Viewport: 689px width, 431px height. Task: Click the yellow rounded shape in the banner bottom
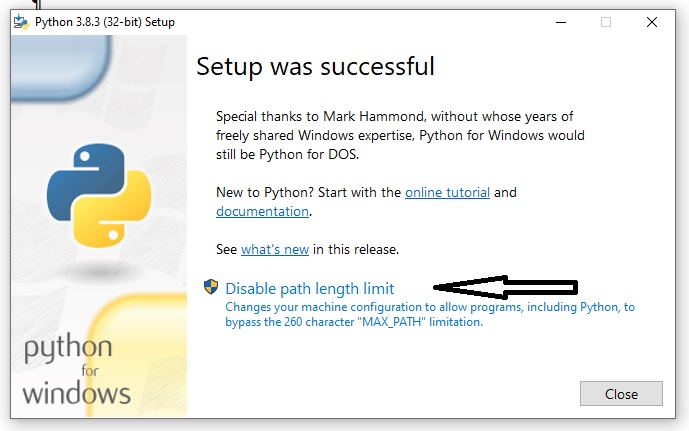[x=138, y=356]
